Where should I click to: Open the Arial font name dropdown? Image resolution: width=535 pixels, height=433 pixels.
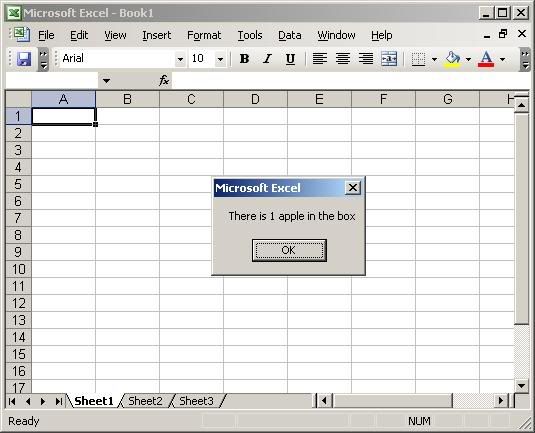[x=180, y=59]
